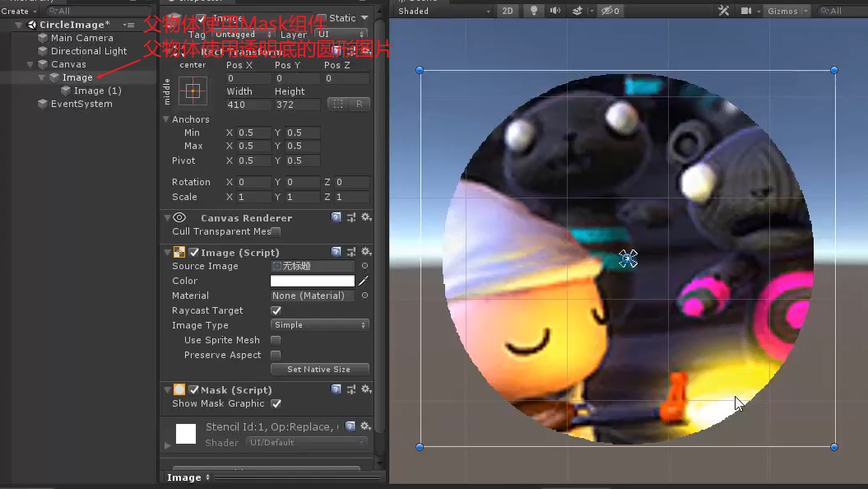Viewport: 868px width, 489px height.
Task: Click the Width field showing 410
Action: [248, 104]
